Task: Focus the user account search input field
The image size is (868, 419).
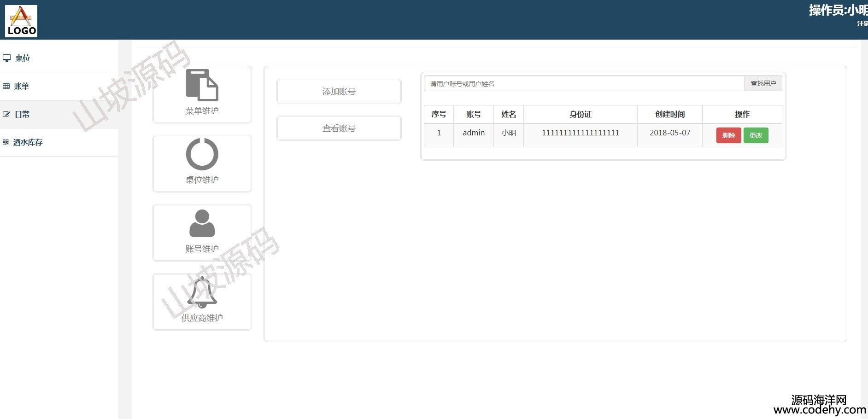Action: pos(584,83)
